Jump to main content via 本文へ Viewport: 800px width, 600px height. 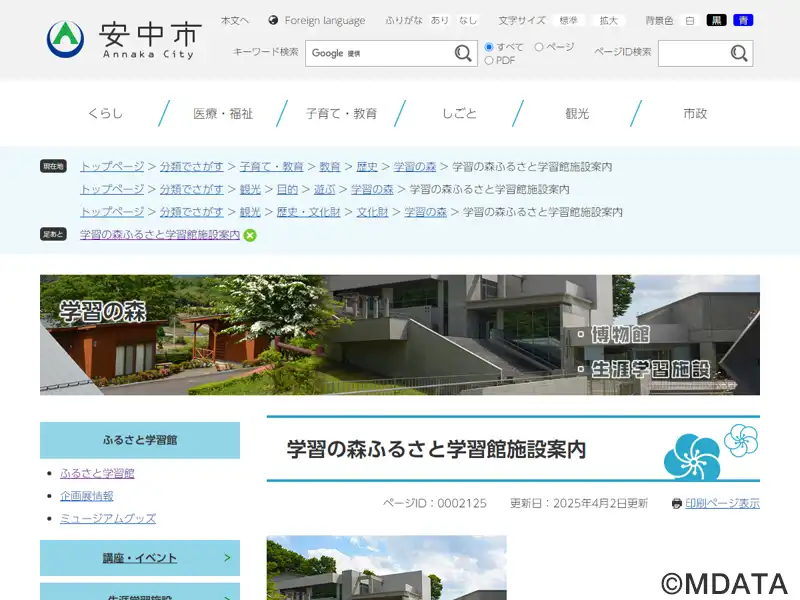[x=235, y=20]
